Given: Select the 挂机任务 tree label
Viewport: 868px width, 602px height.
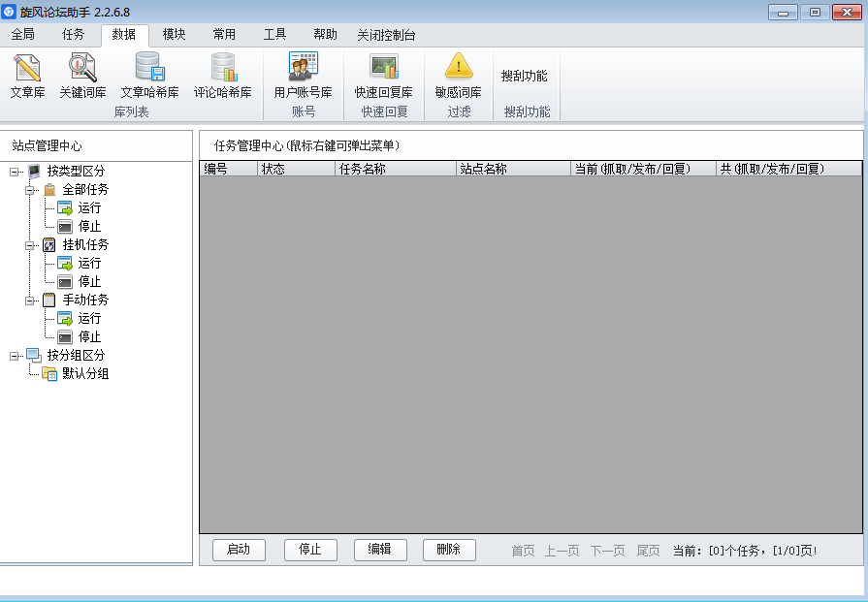Looking at the screenshot, I should (85, 244).
